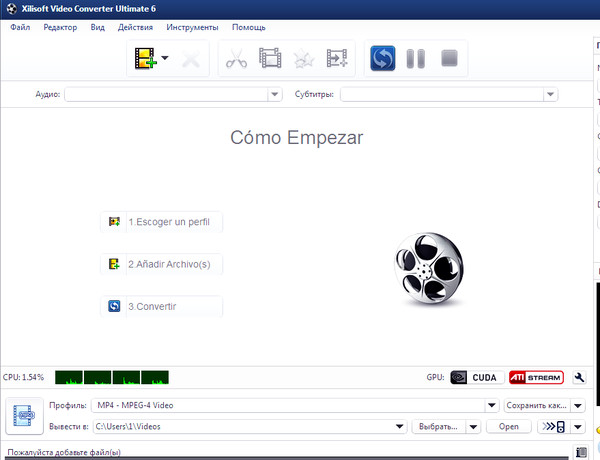Click the Merge/Add output filmstrip icon
Screen dimensions: 600x460
(x=337, y=58)
